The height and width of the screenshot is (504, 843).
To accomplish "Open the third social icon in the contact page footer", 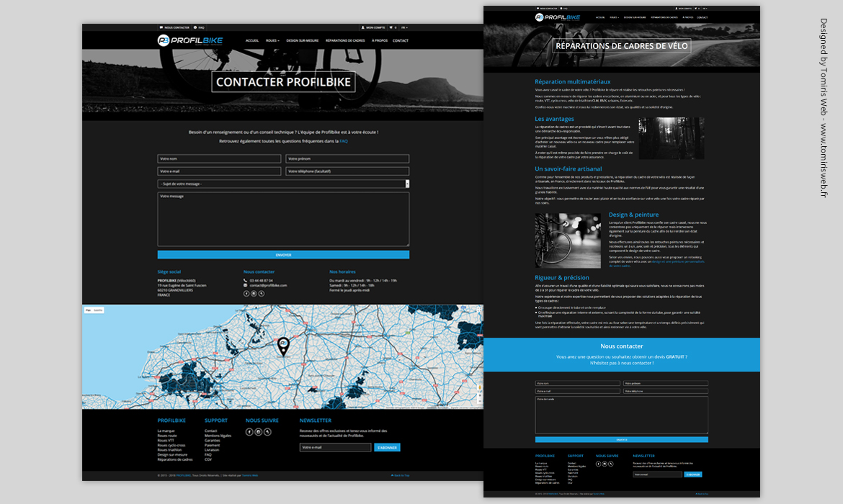I will [268, 432].
